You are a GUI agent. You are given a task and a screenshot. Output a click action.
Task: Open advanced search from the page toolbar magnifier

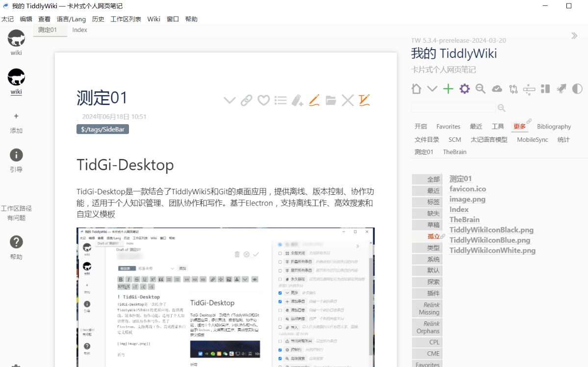click(481, 89)
